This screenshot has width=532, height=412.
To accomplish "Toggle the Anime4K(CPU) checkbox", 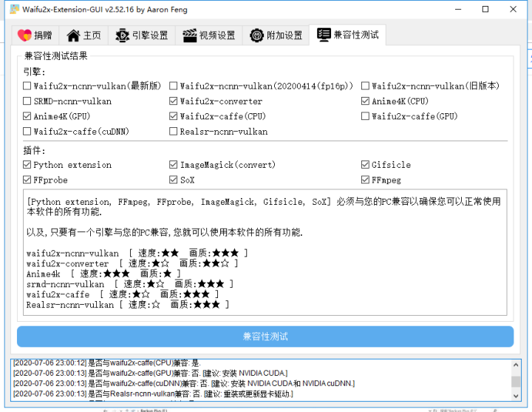I will pos(365,101).
